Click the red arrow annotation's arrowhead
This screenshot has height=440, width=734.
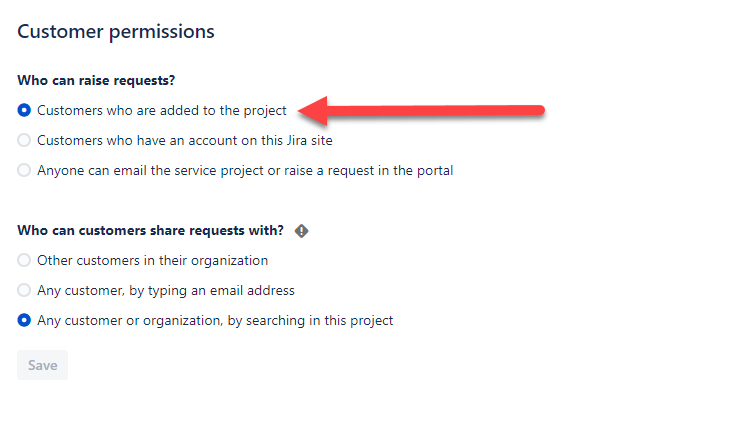click(313, 111)
